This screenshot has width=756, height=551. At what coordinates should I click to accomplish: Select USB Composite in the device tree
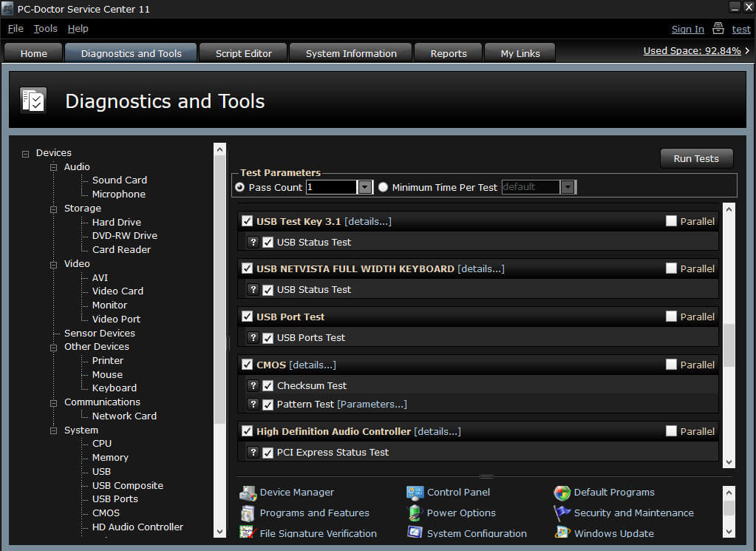click(x=128, y=485)
